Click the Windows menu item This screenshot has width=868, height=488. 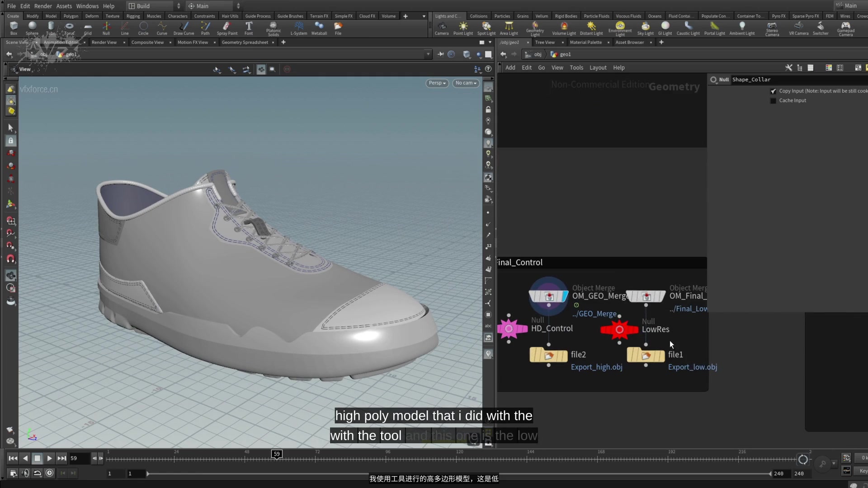pyautogui.click(x=88, y=5)
